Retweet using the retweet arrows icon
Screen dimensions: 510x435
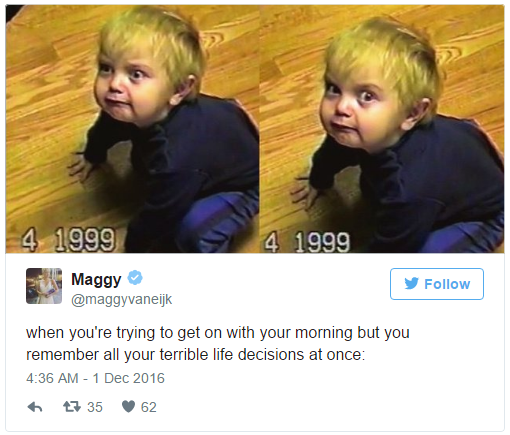point(72,407)
